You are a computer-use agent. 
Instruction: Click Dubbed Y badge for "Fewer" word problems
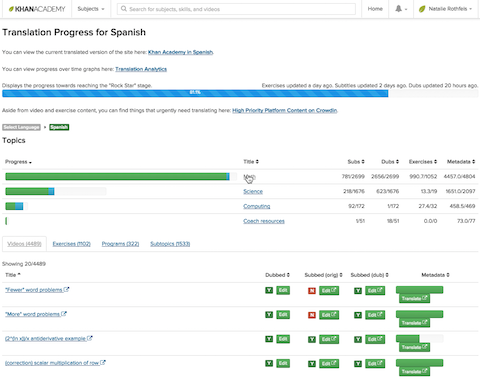[269, 290]
